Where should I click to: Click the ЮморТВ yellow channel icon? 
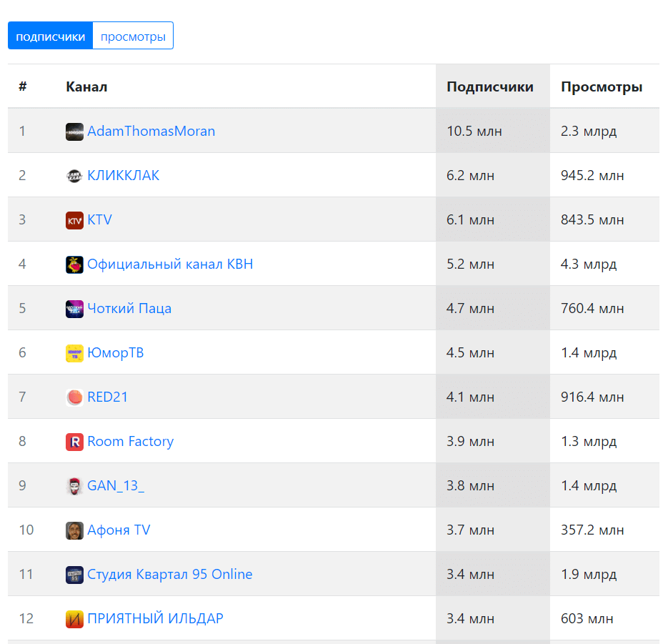coord(74,353)
